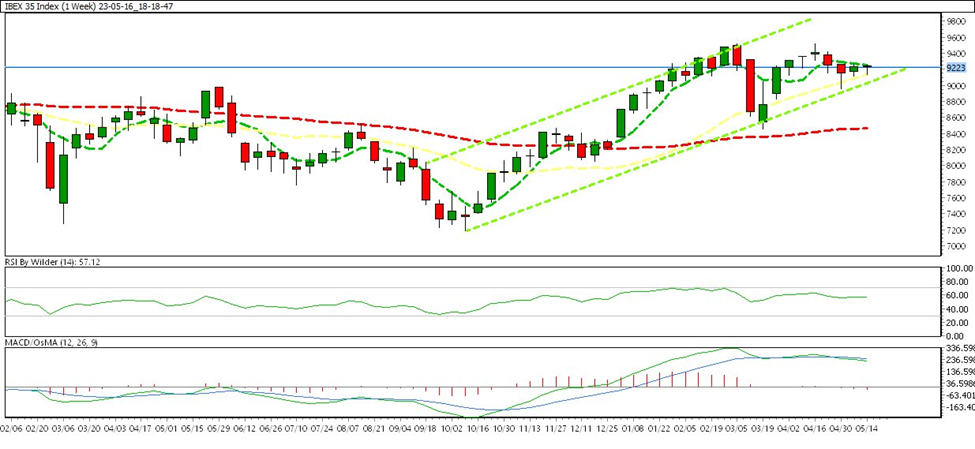975x449 pixels.
Task: Select the RSI By Wilder (14) label
Action: pyautogui.click(x=53, y=262)
